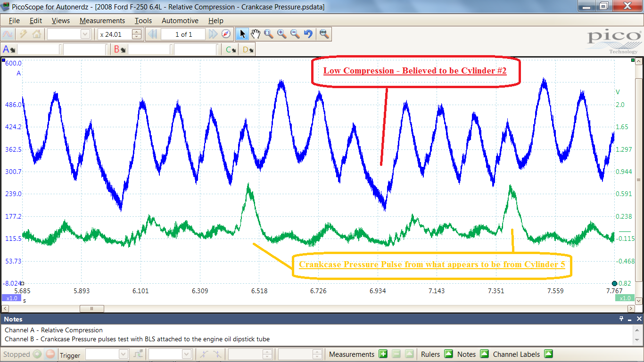Screen dimensions: 644x362
Task: Click the 1 of 1 buffer field
Action: (x=183, y=34)
